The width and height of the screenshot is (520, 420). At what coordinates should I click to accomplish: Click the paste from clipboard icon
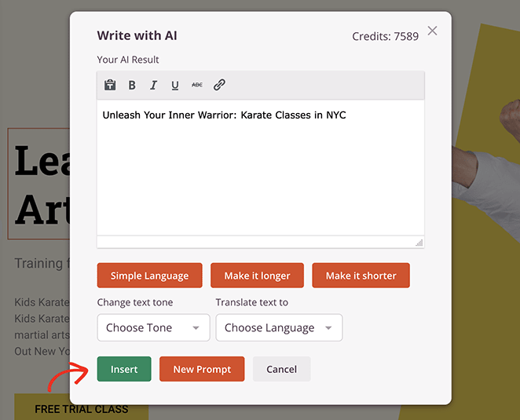point(110,86)
